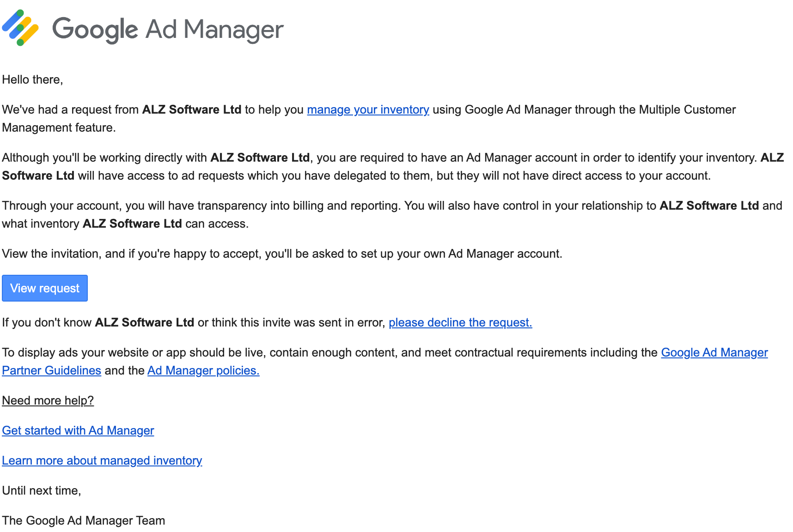This screenshot has height=532, width=793.
Task: Click the Google Ad Manager wordmark text
Action: point(168,30)
